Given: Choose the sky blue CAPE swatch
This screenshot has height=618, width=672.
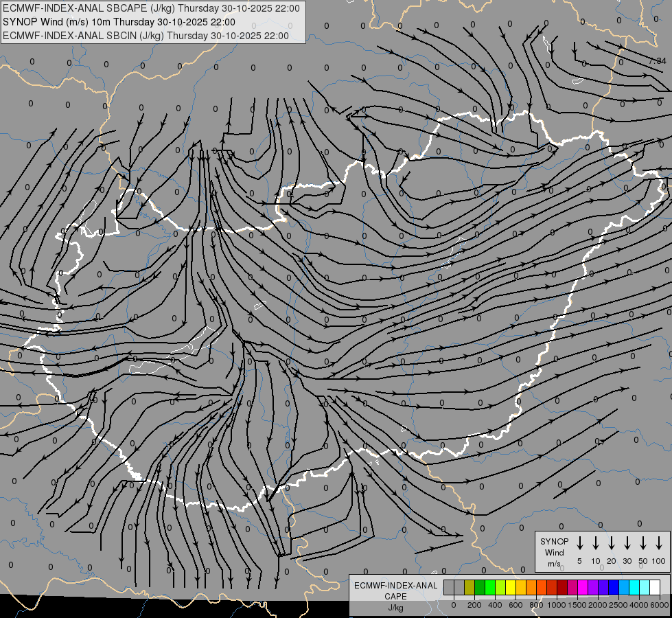Looking at the screenshot, I should pyautogui.click(x=623, y=587).
